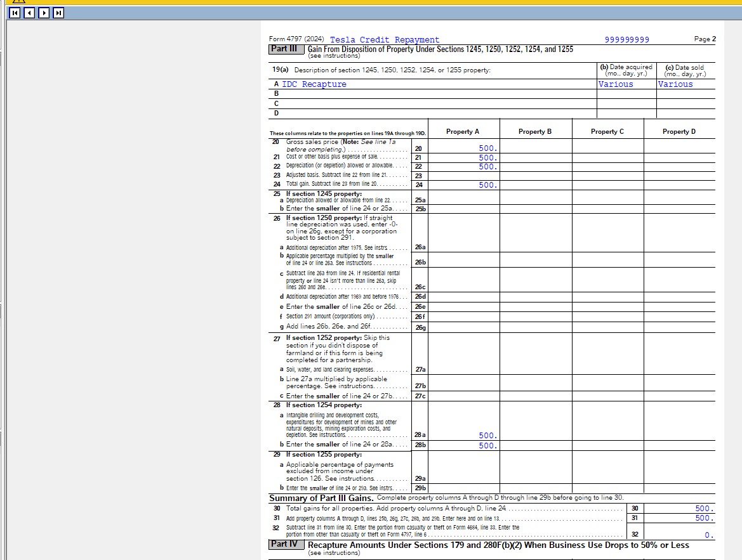Go to the previous page

point(29,13)
